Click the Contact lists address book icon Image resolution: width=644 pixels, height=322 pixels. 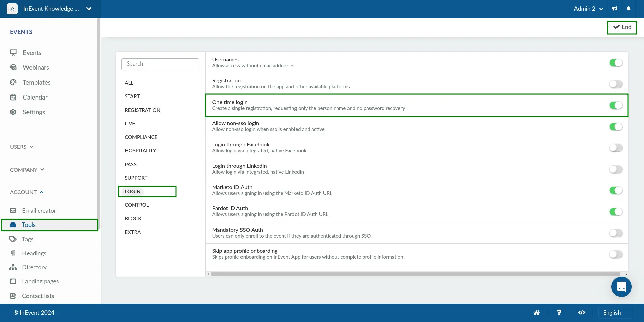point(13,296)
